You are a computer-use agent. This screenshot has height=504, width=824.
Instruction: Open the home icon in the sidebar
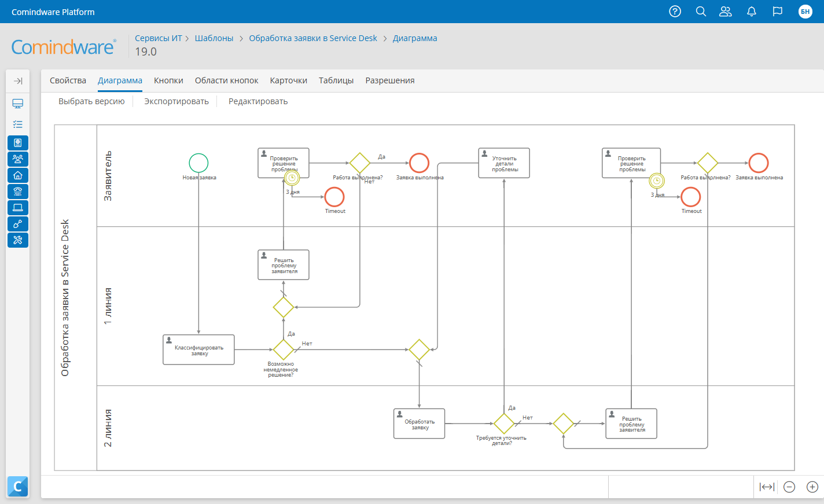pyautogui.click(x=17, y=175)
